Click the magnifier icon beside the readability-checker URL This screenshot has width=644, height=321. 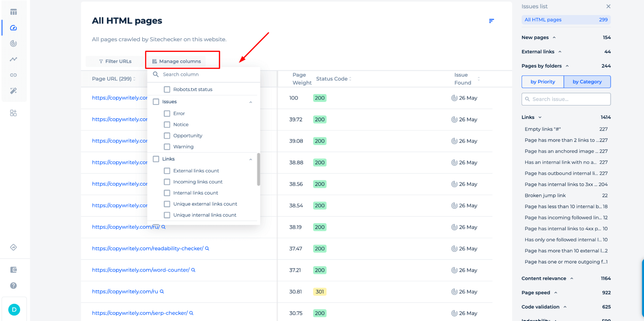pos(207,248)
